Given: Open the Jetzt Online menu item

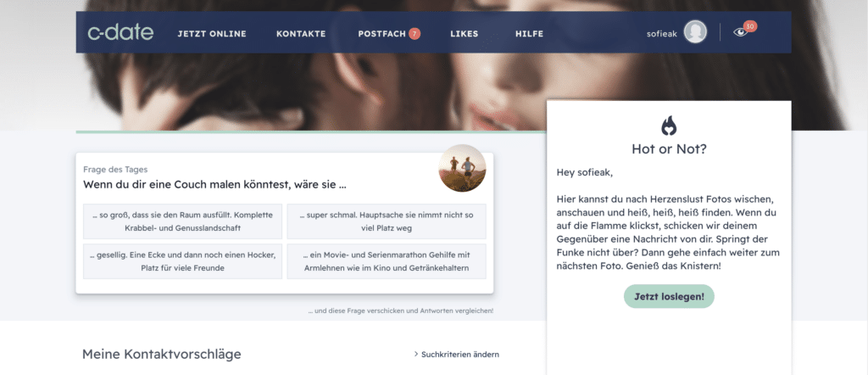Looking at the screenshot, I should pyautogui.click(x=212, y=34).
